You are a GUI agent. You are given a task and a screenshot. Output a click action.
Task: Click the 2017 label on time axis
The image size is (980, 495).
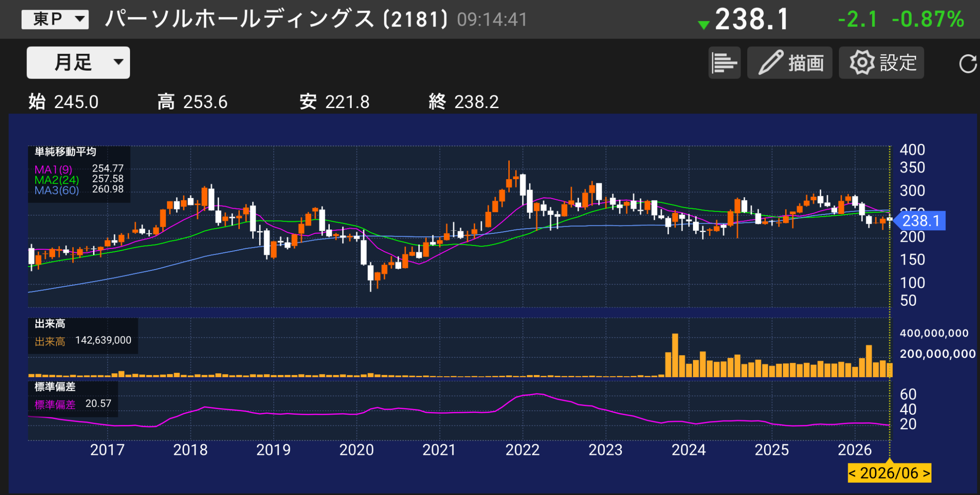coord(107,450)
